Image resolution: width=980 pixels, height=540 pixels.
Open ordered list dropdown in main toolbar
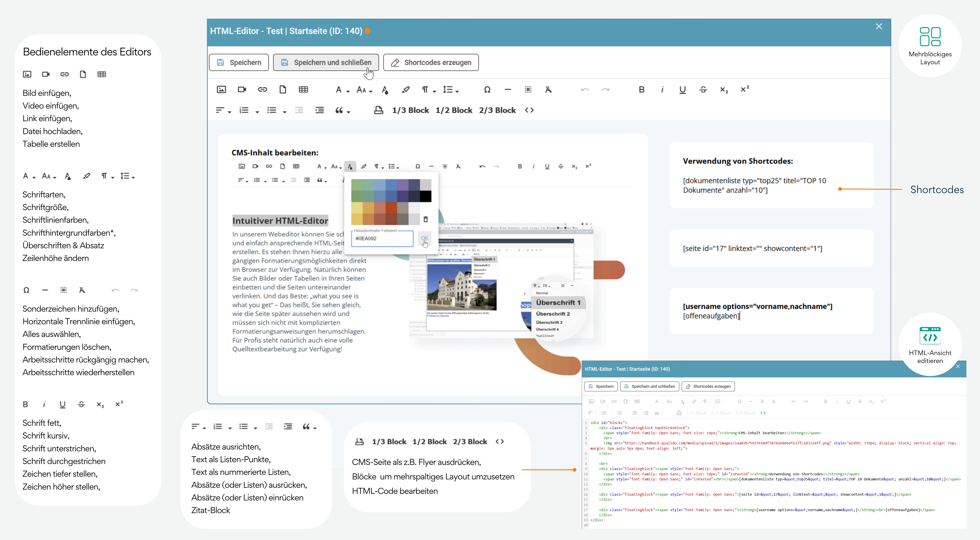pyautogui.click(x=249, y=110)
